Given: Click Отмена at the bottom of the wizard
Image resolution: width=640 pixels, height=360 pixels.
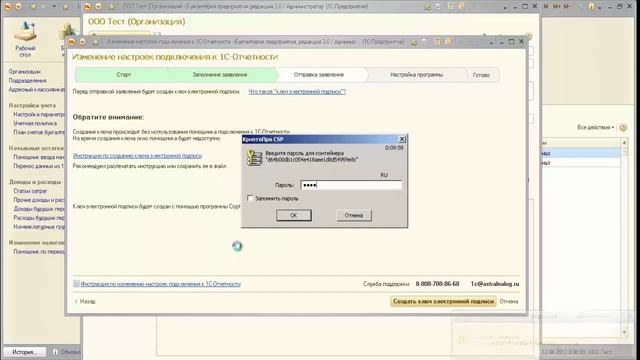Looking at the screenshot, I should point(509,301).
